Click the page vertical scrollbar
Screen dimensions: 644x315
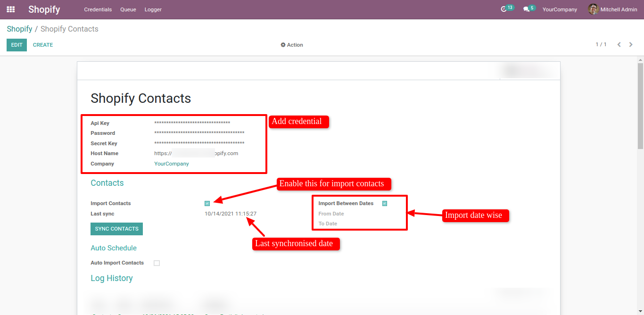coord(640,106)
